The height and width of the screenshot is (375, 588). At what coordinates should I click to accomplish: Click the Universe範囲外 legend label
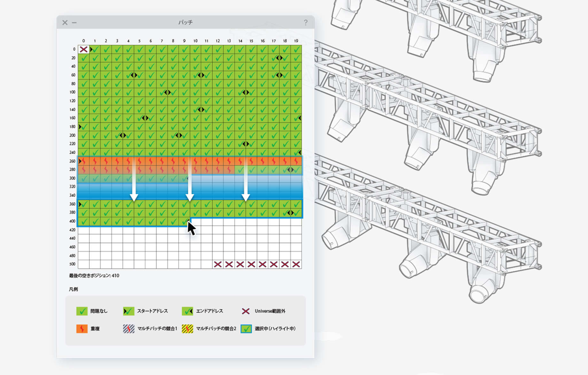click(x=270, y=311)
